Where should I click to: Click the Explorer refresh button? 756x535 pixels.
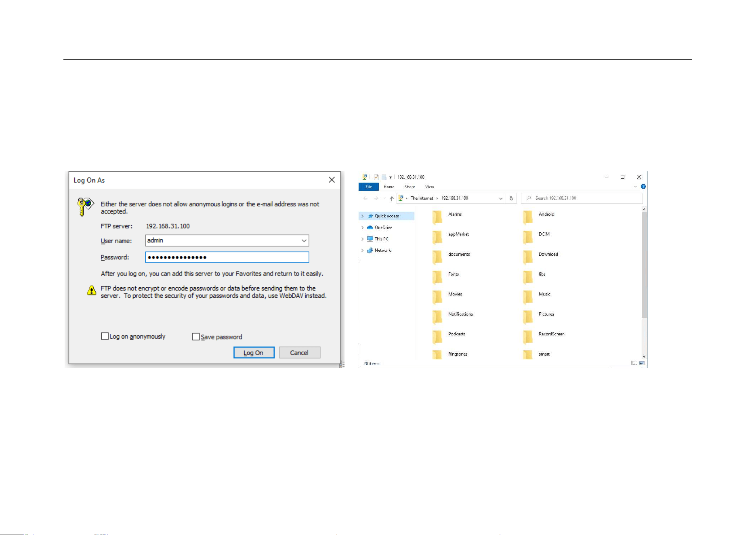[511, 198]
